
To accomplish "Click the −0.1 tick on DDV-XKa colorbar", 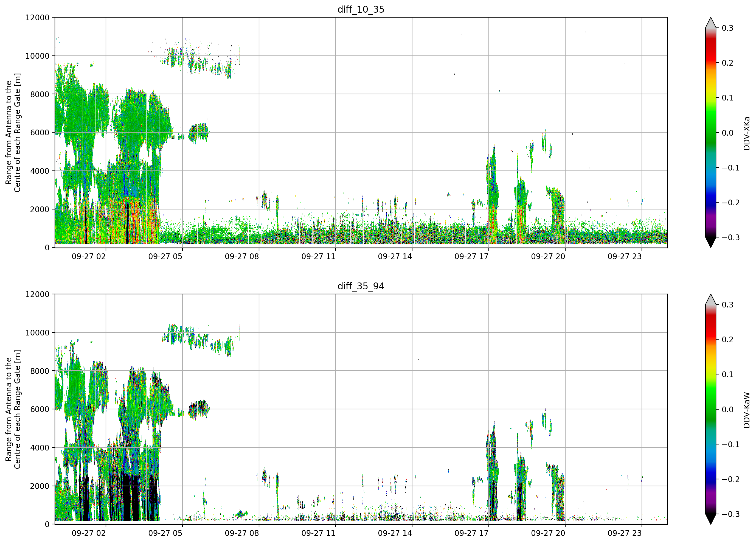I will pyautogui.click(x=731, y=168).
